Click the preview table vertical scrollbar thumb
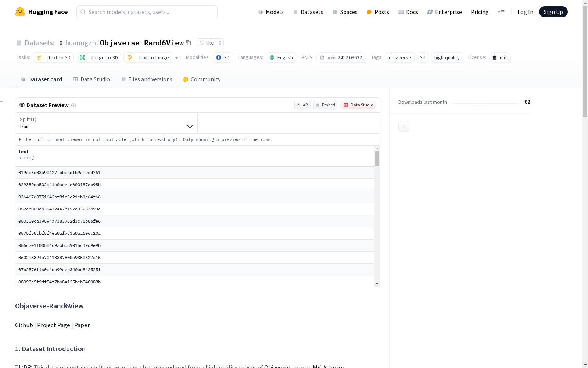 [377, 159]
